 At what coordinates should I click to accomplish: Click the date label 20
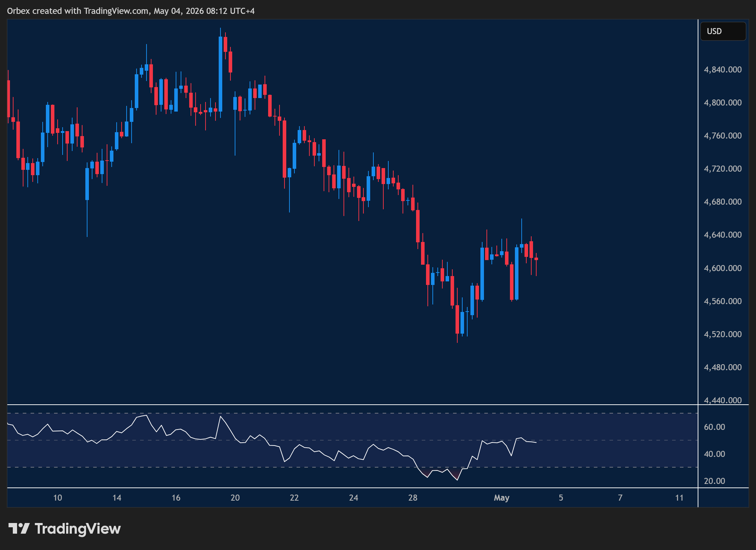[235, 497]
